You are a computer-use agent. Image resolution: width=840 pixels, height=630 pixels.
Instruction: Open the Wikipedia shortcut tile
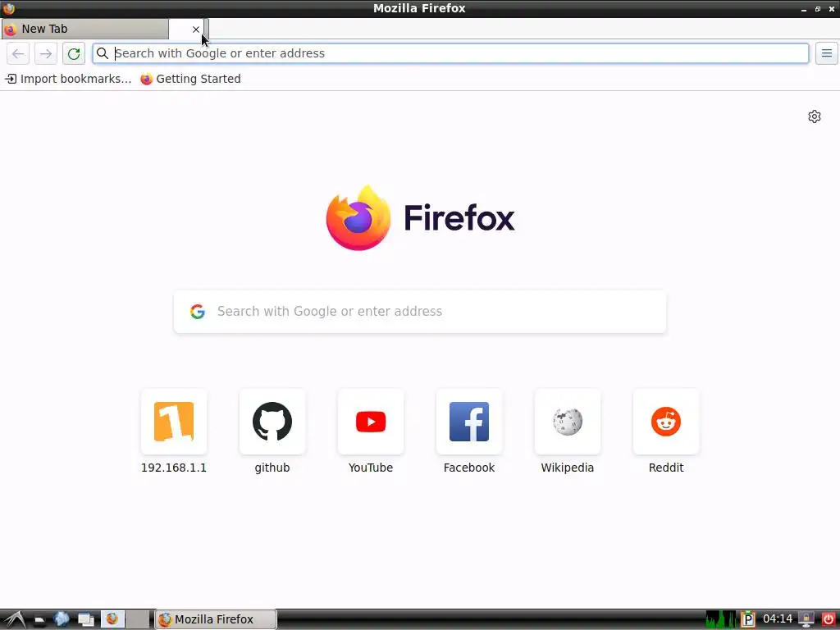point(568,422)
